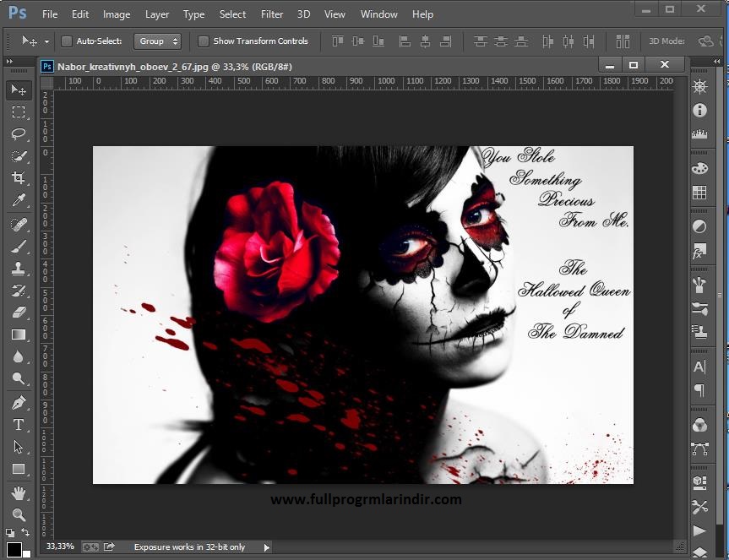The height and width of the screenshot is (560, 729).
Task: Select the Lasso tool
Action: (x=19, y=133)
